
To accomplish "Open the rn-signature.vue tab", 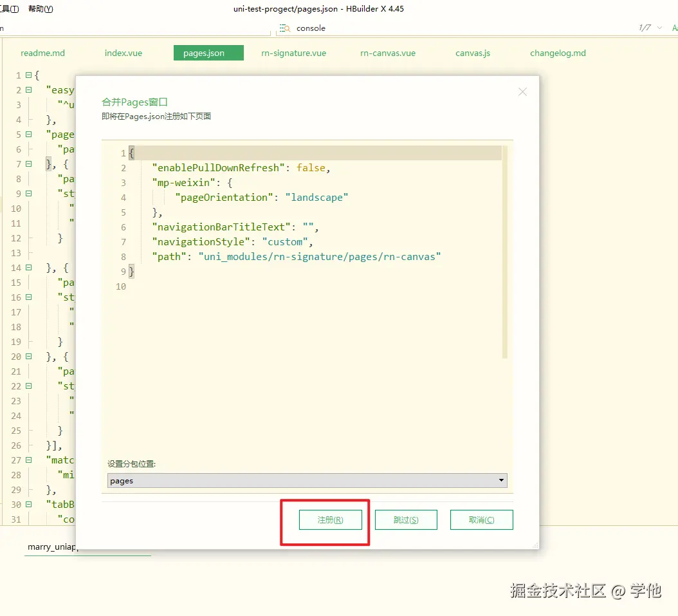I will (x=293, y=53).
